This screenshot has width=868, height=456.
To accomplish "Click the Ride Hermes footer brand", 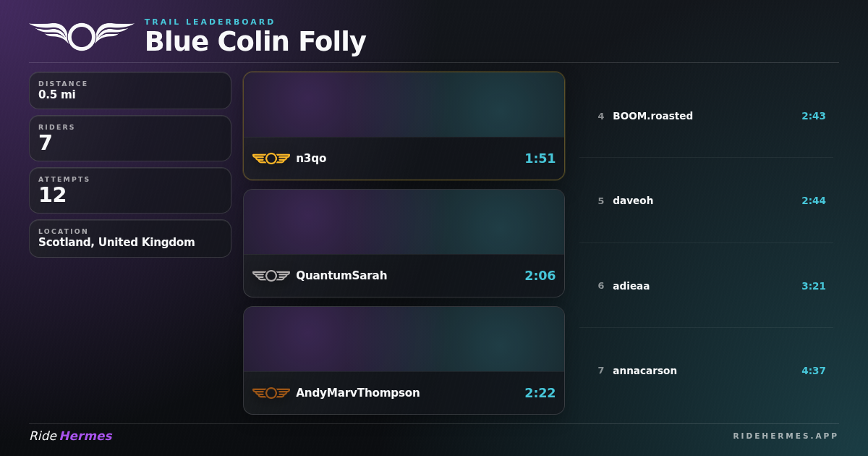I will pyautogui.click(x=71, y=436).
